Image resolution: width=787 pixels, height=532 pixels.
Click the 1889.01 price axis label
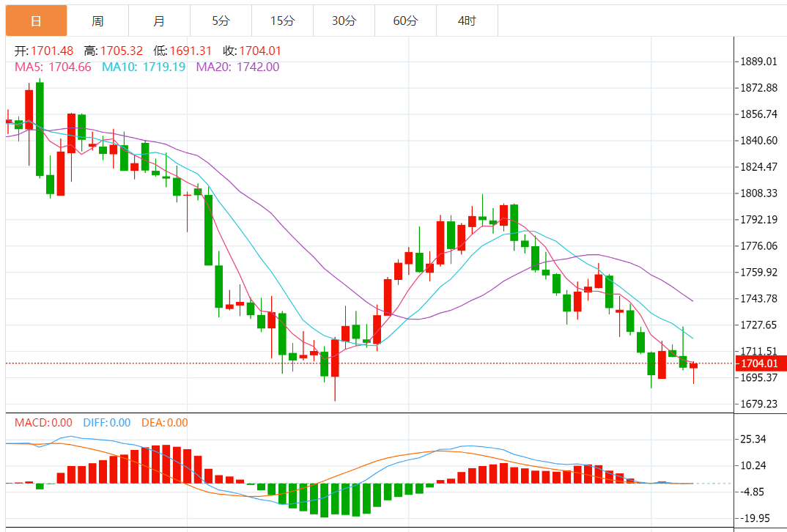point(759,62)
